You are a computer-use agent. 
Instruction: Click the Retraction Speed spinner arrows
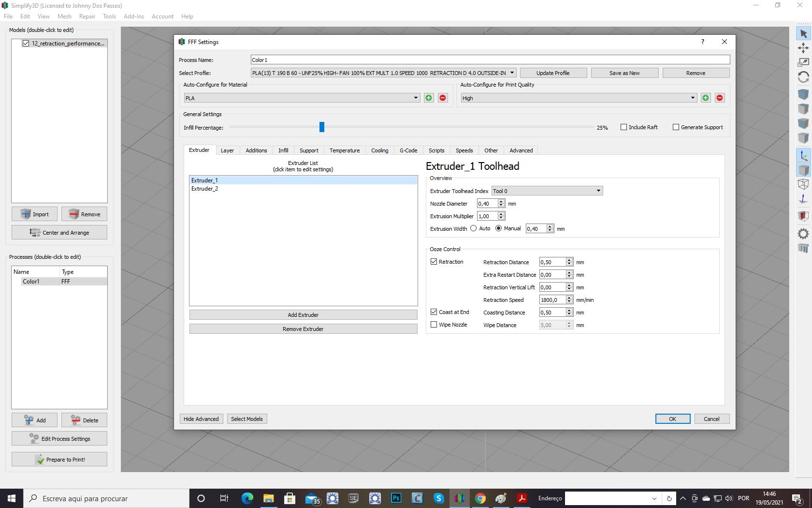coord(569,300)
